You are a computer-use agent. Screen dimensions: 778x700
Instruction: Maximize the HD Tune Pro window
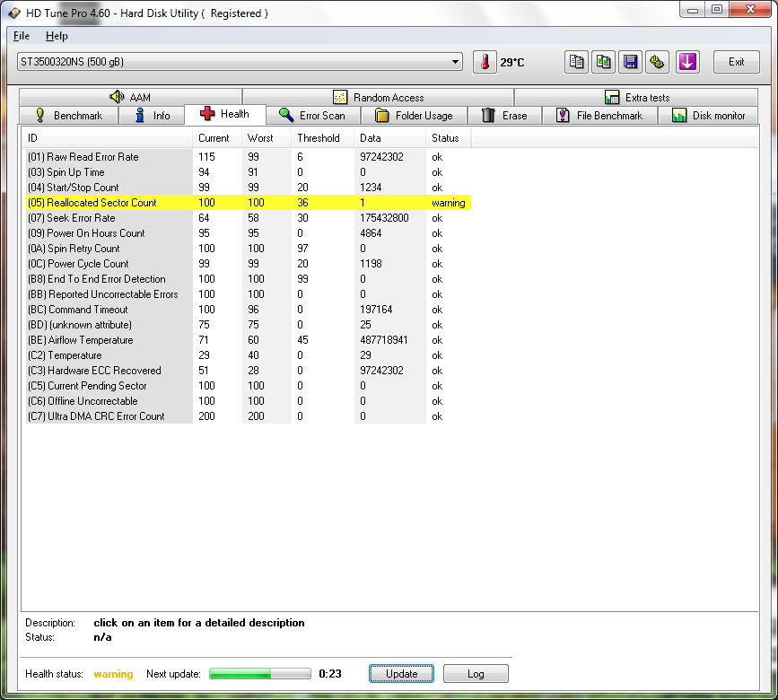pyautogui.click(x=717, y=10)
